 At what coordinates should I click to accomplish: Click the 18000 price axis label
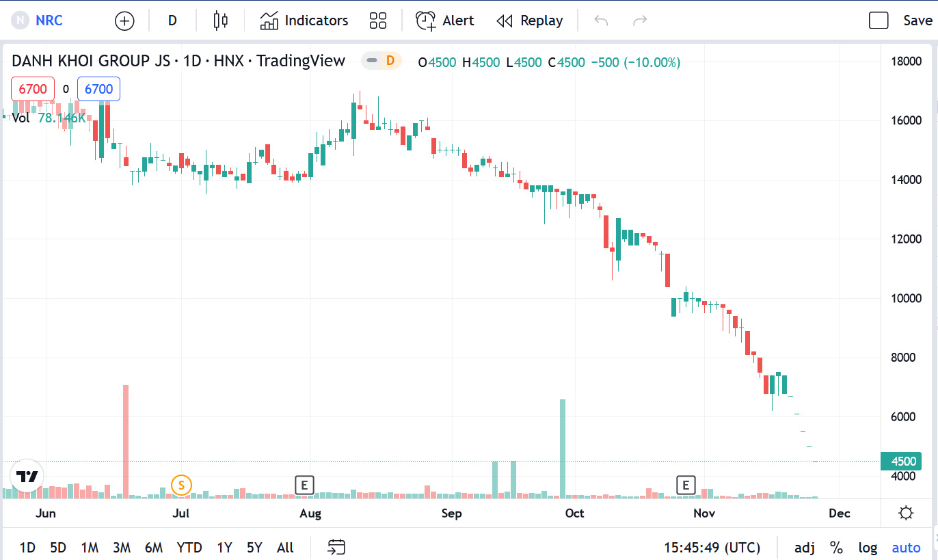tap(907, 62)
